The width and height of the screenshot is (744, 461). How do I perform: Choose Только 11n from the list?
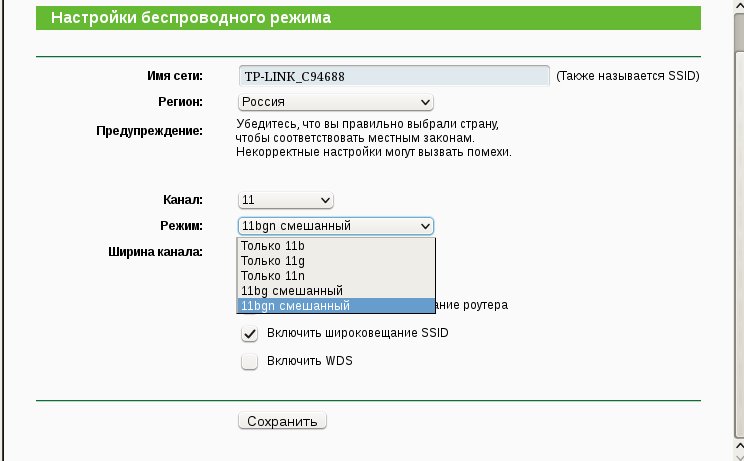coord(335,276)
